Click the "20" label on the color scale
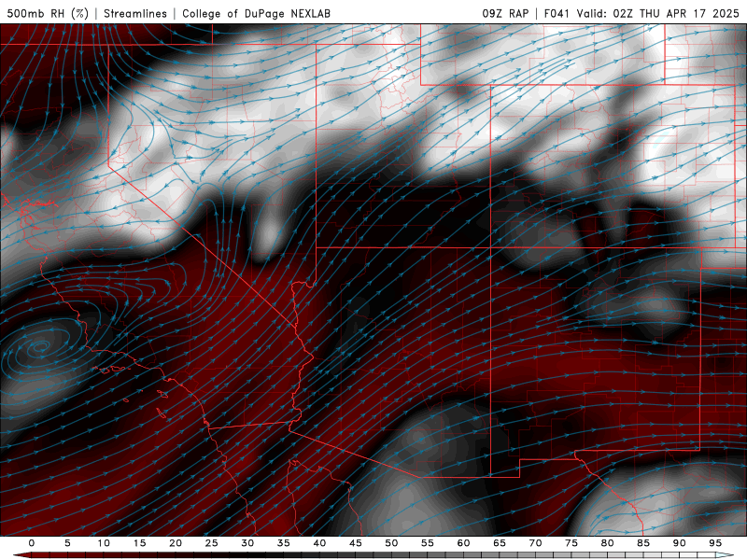The width and height of the screenshot is (747, 560). pyautogui.click(x=176, y=543)
